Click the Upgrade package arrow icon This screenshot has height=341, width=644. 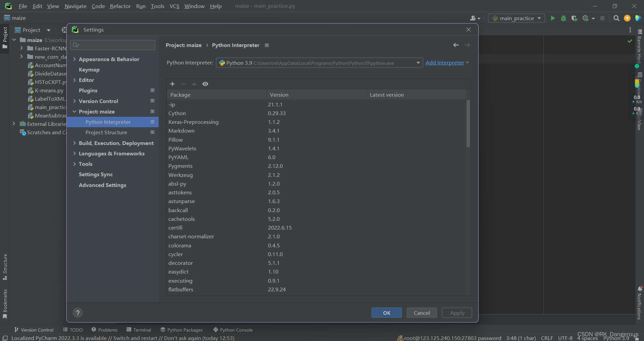[x=194, y=84]
